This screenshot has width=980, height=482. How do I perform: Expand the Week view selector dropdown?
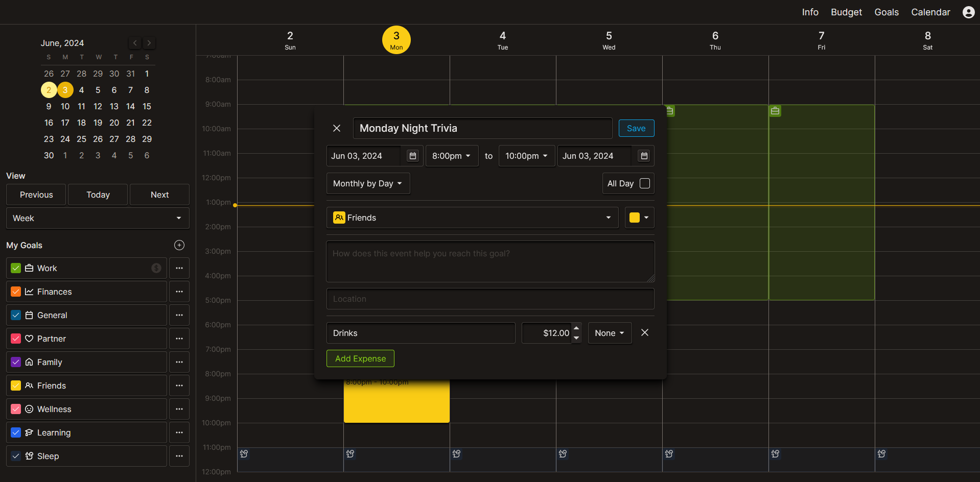coord(98,218)
